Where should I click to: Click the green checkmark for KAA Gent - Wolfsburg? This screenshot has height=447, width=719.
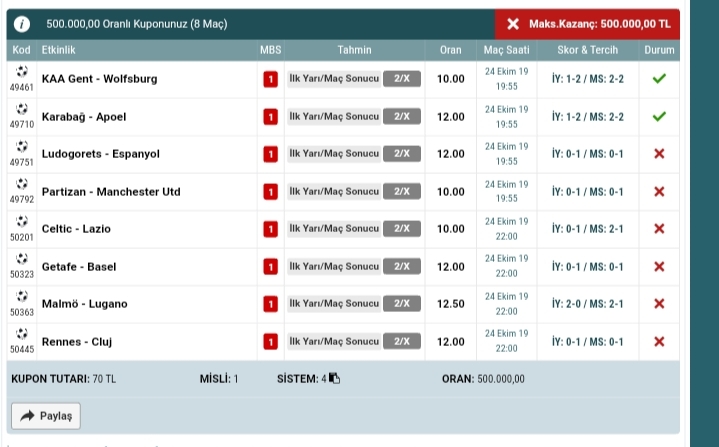(659, 79)
